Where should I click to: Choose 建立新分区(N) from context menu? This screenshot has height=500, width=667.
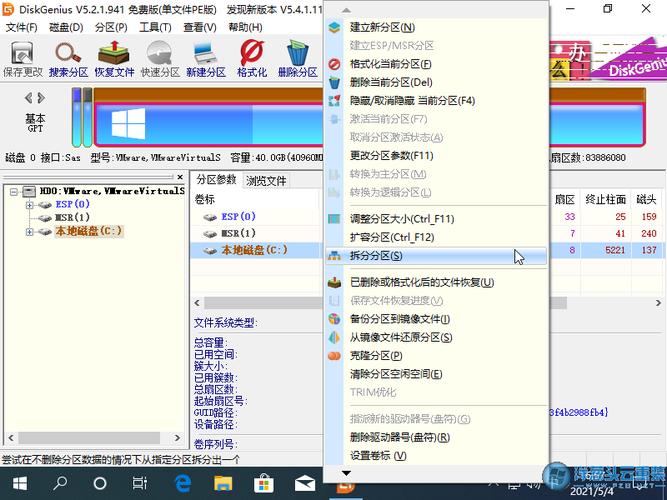tap(436, 28)
